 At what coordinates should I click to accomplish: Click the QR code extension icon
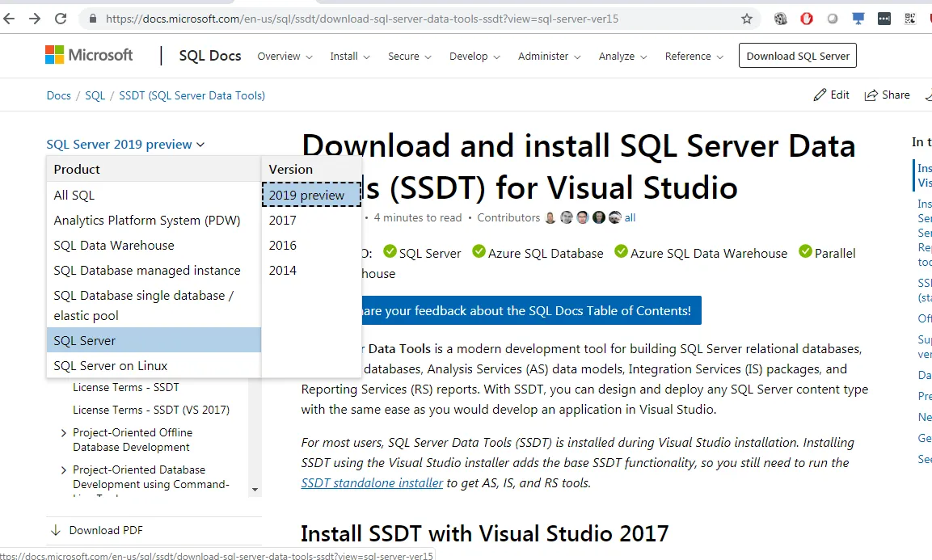(x=910, y=19)
